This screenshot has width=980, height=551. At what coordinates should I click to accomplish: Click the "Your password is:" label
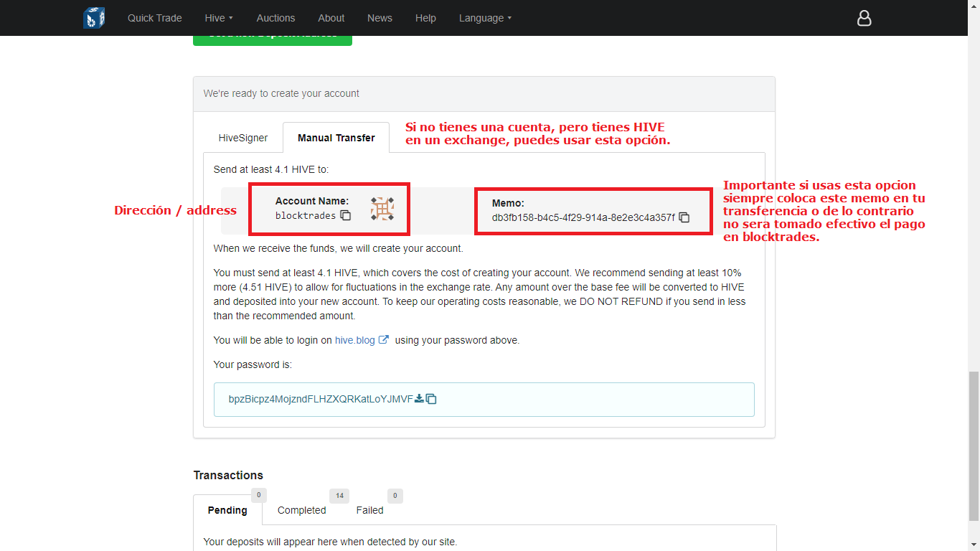(x=253, y=364)
